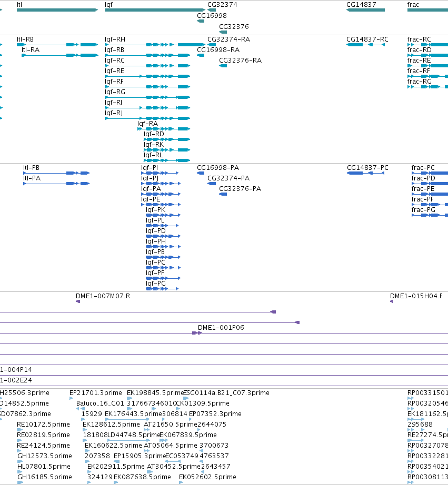Image resolution: width=448 pixels, height=485 pixels.
Task: Select the lqf-RL transcript
Action: pos(167,160)
